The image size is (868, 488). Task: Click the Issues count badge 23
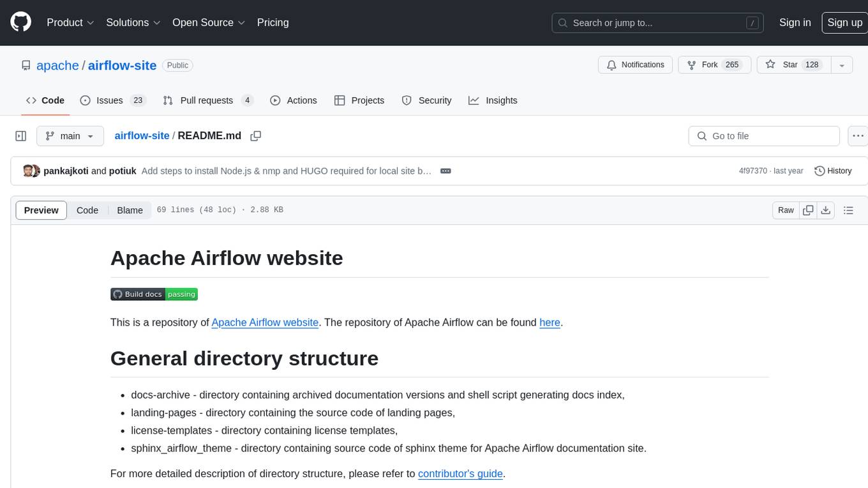pos(138,100)
